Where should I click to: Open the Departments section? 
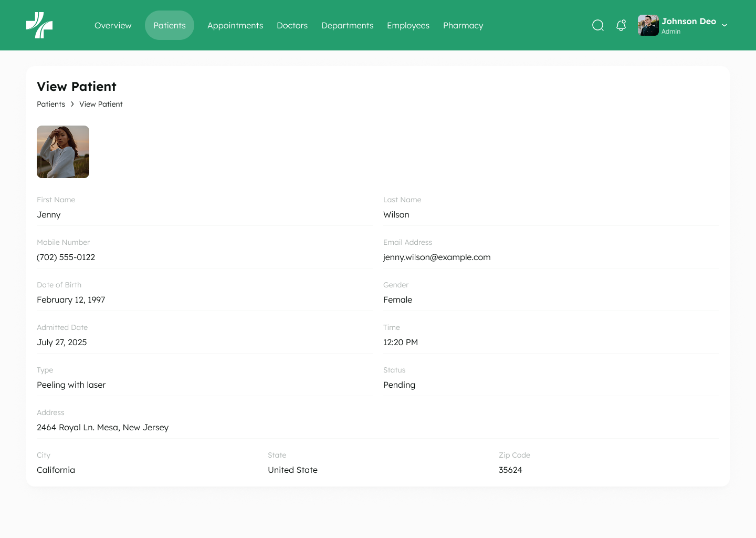[x=348, y=25]
